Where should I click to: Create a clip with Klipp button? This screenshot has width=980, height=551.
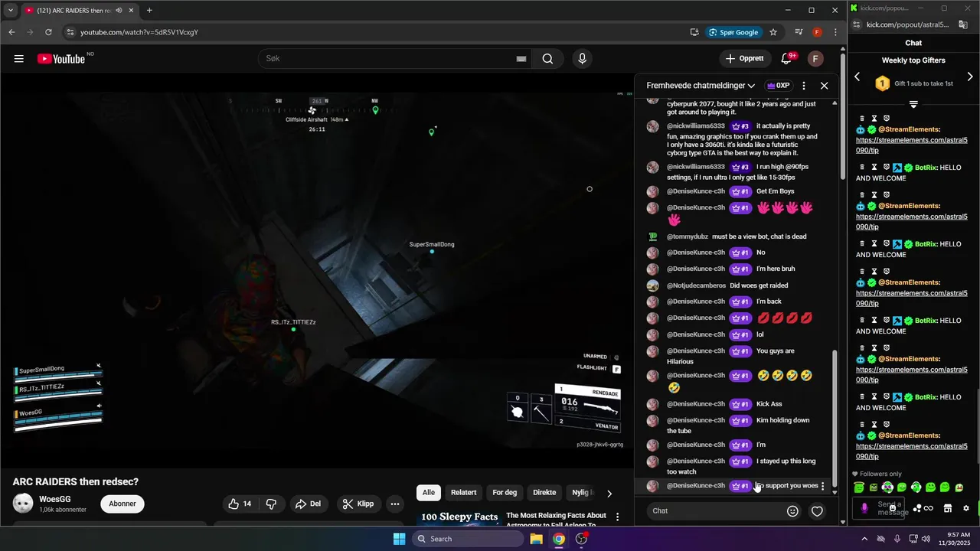pyautogui.click(x=358, y=504)
